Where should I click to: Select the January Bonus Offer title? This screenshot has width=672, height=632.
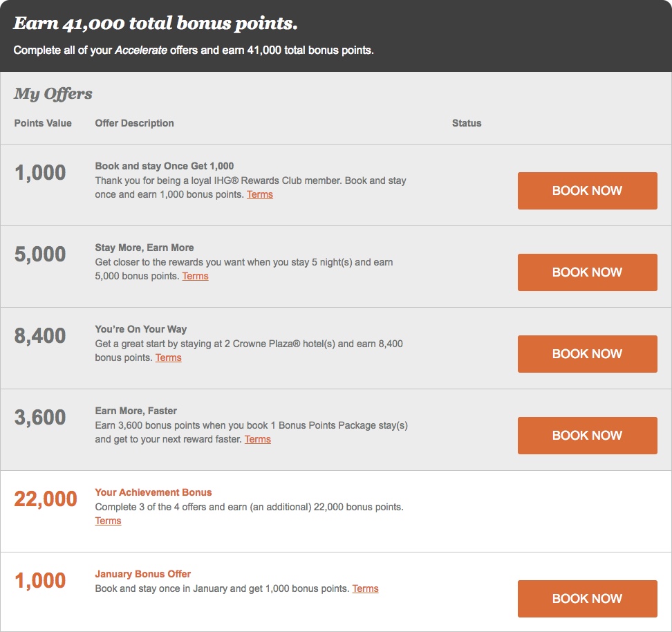click(142, 574)
